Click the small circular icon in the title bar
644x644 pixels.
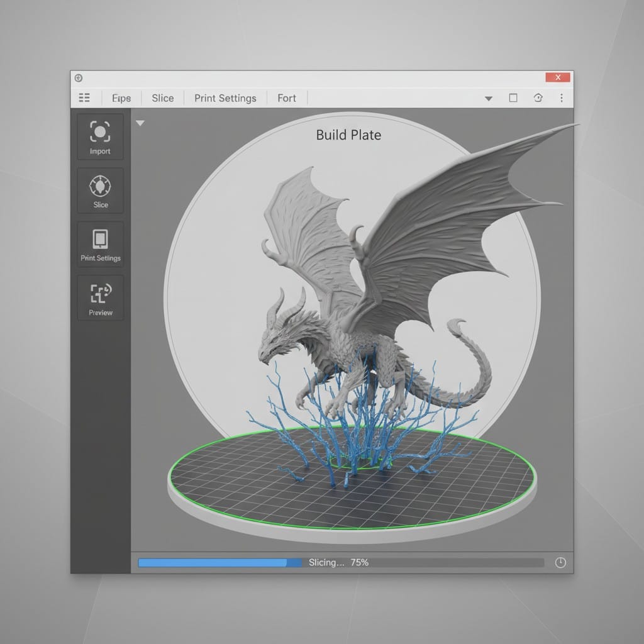coord(79,78)
